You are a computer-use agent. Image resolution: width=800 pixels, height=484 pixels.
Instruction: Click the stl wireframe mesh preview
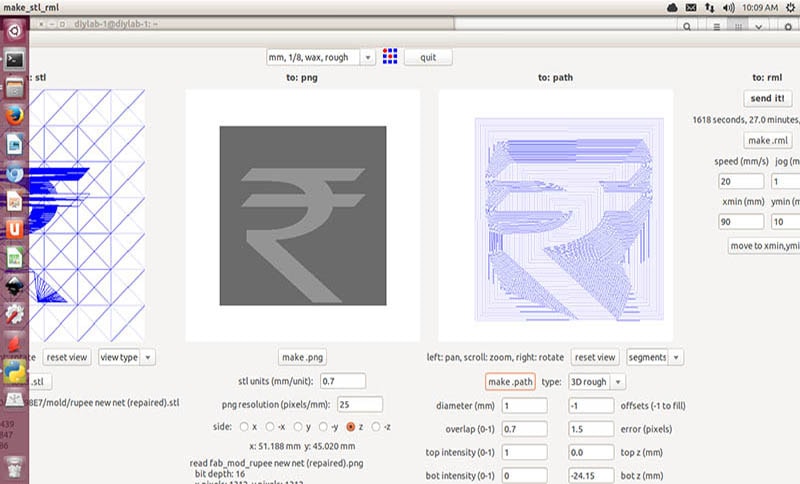pos(87,216)
